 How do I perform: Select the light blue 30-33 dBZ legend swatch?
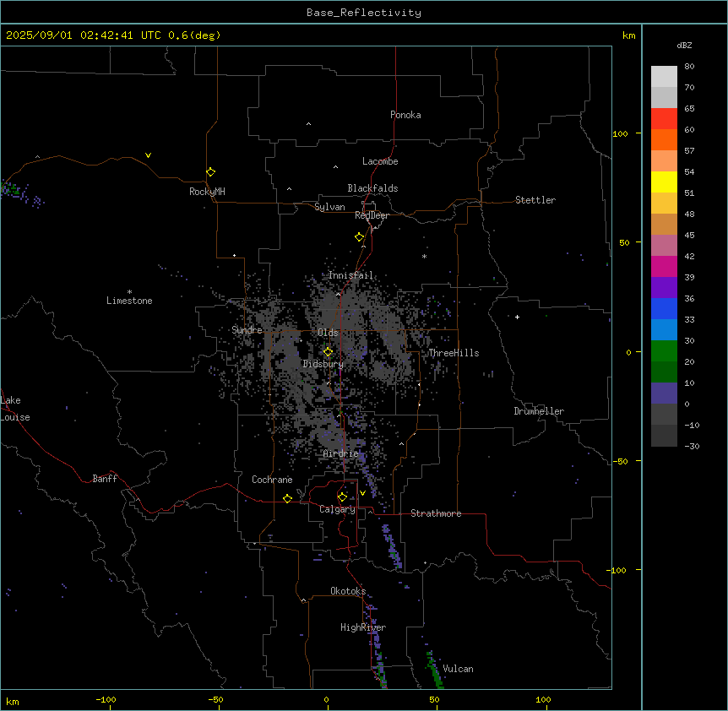point(664,330)
